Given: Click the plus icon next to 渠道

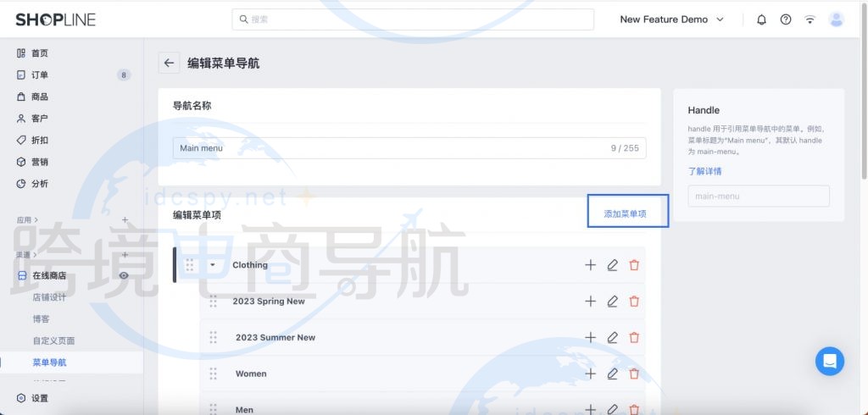Looking at the screenshot, I should click(125, 255).
